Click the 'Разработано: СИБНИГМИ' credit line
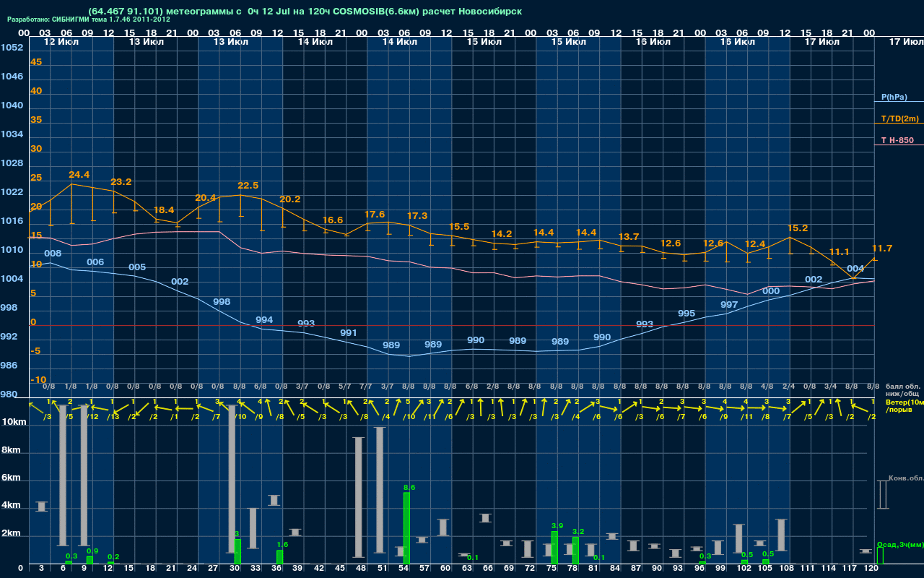 (89, 20)
